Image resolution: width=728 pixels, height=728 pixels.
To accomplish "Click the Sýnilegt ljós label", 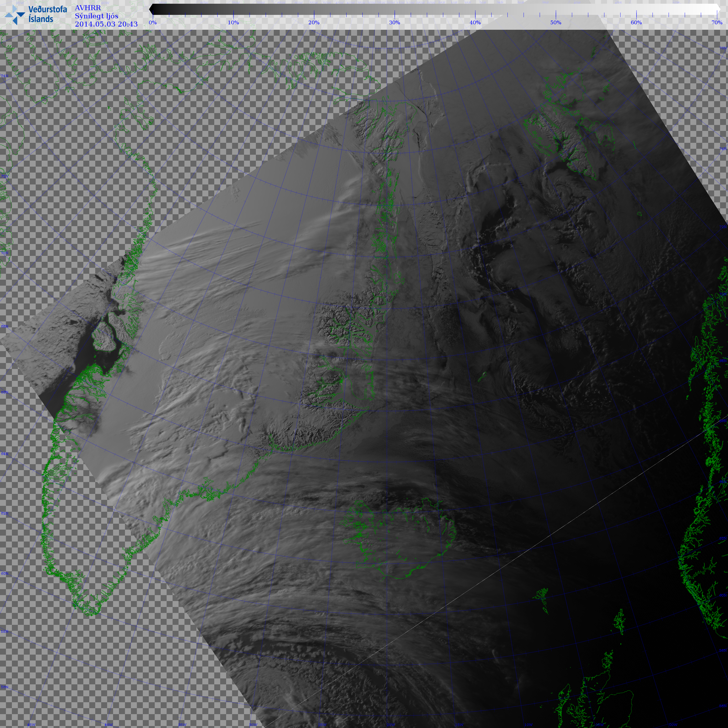I will (x=96, y=16).
